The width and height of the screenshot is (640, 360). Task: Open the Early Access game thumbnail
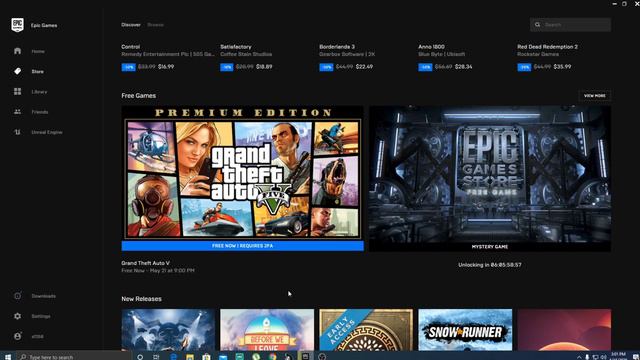point(366,329)
